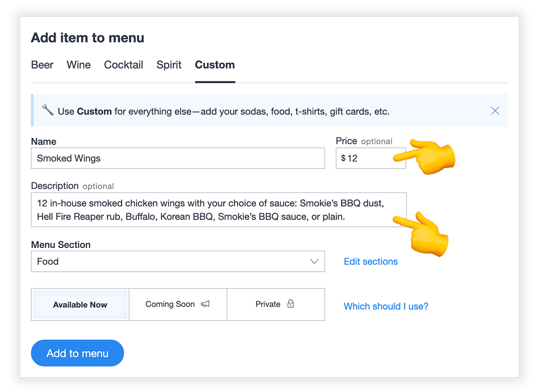
Task: Switch to the Beer tab
Action: tap(42, 65)
